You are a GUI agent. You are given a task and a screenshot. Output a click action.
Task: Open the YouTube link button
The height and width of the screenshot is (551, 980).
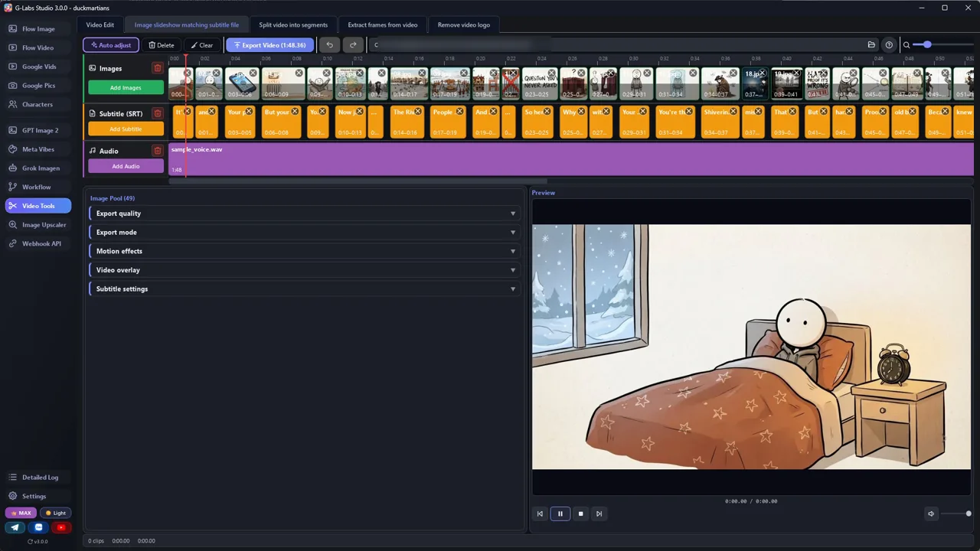click(61, 527)
